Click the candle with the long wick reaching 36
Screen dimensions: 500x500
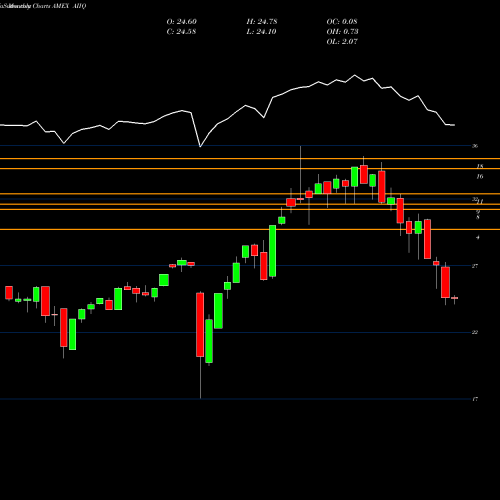300,199
